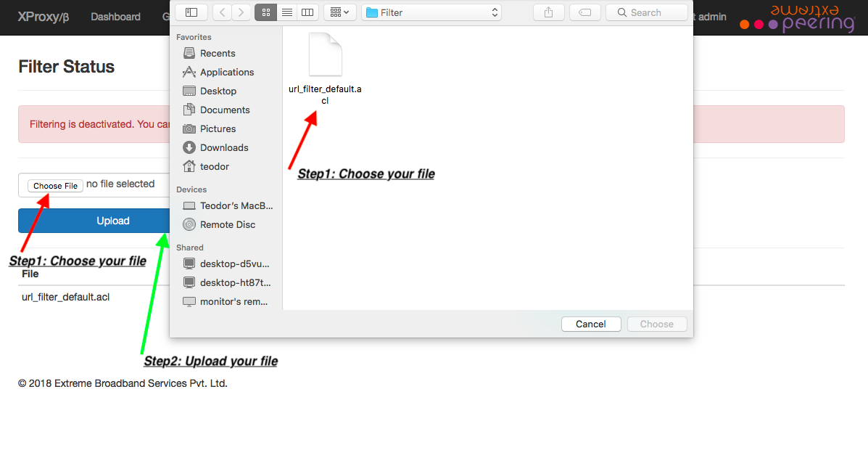Open the group-by arrangement dropdown

339,12
